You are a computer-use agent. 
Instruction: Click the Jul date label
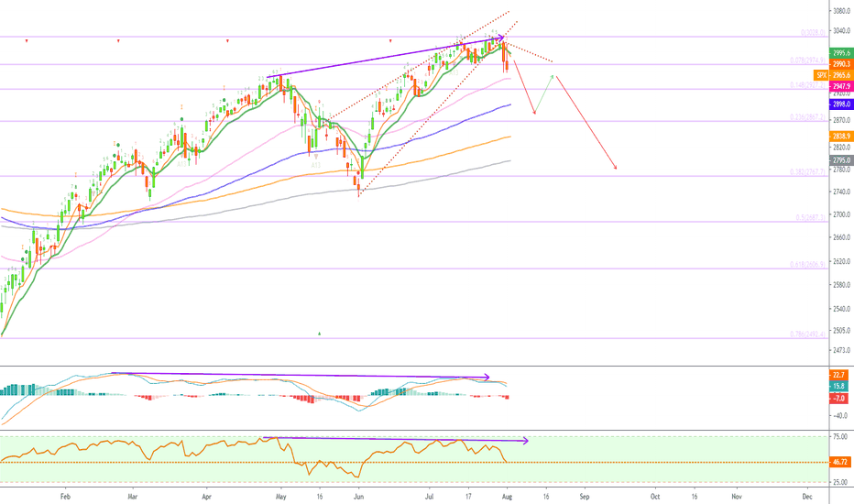coord(429,497)
